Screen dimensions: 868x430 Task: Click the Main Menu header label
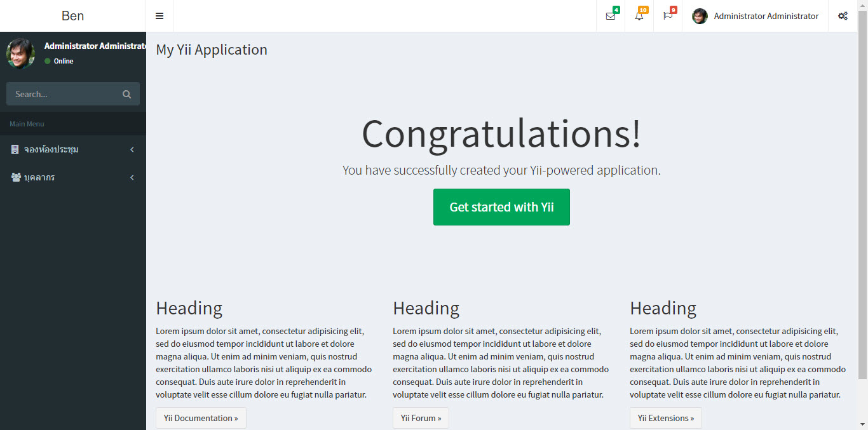(27, 124)
